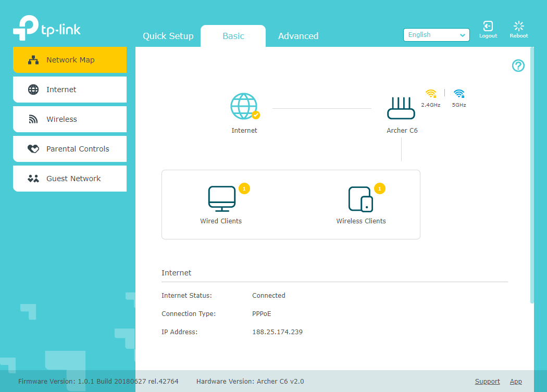Click the Wired Clients label
The height and width of the screenshot is (392, 547).
click(221, 221)
